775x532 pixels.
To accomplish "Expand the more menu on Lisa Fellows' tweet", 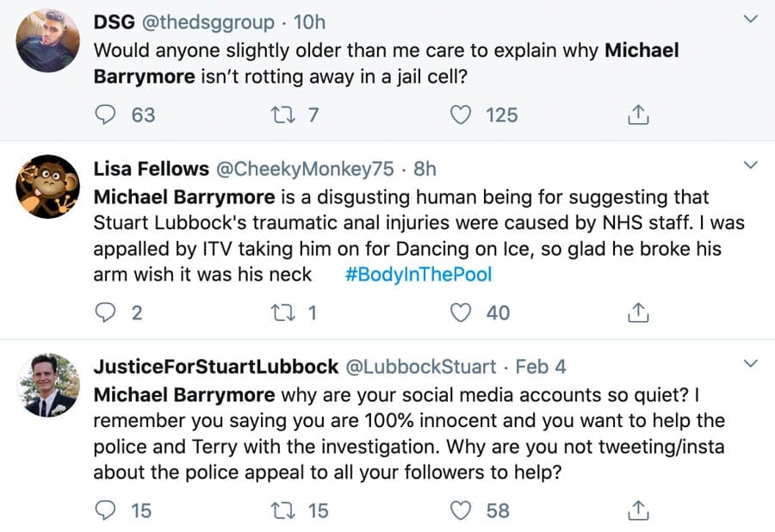I will (x=750, y=164).
